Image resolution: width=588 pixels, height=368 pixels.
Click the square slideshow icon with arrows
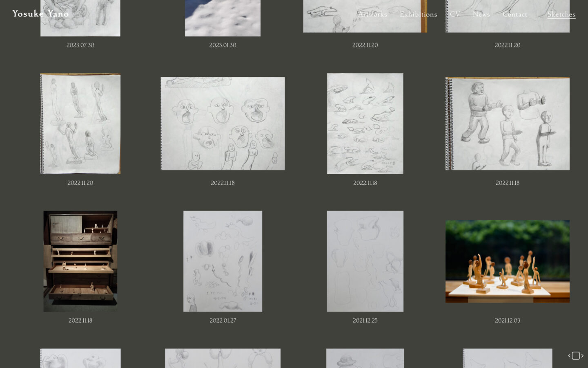point(575,356)
